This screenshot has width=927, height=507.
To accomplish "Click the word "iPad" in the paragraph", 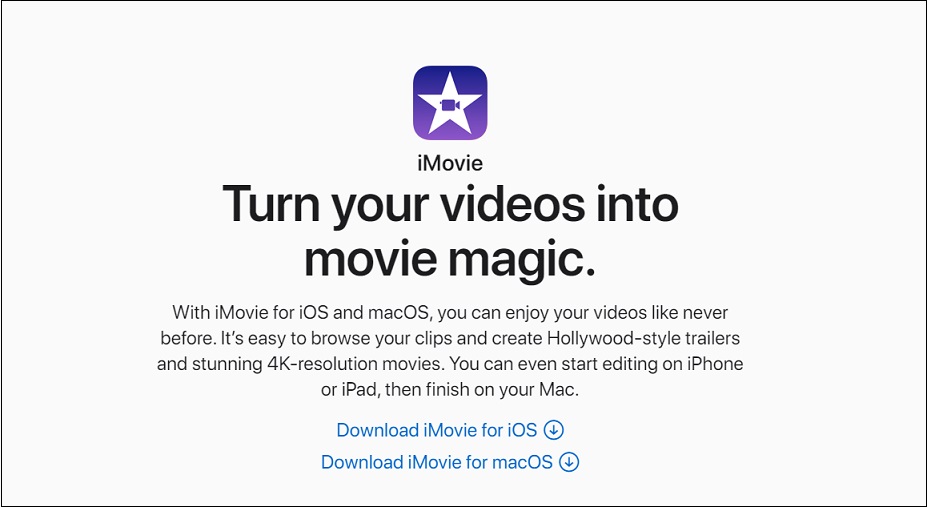I will tap(361, 391).
